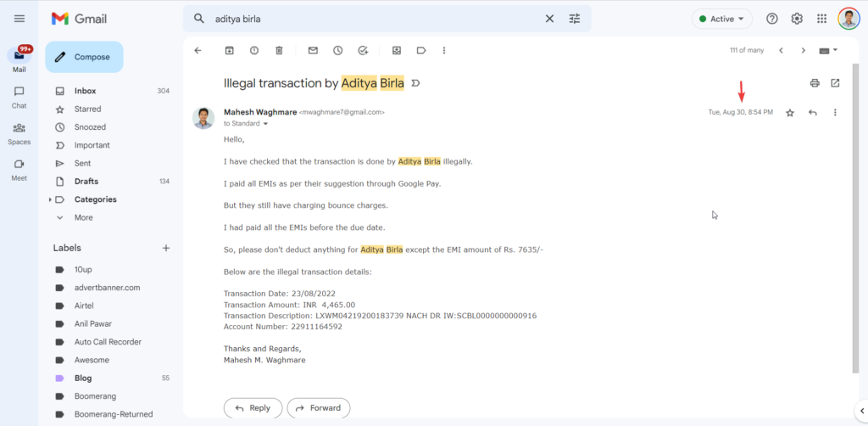868x426 pixels.
Task: Snooze this email with the clock icon
Action: point(337,50)
